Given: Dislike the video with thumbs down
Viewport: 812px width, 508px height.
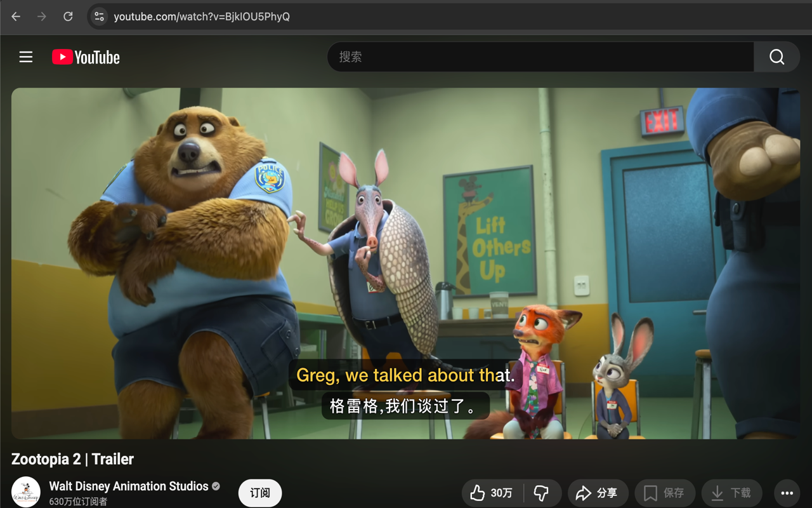Looking at the screenshot, I should coord(542,493).
